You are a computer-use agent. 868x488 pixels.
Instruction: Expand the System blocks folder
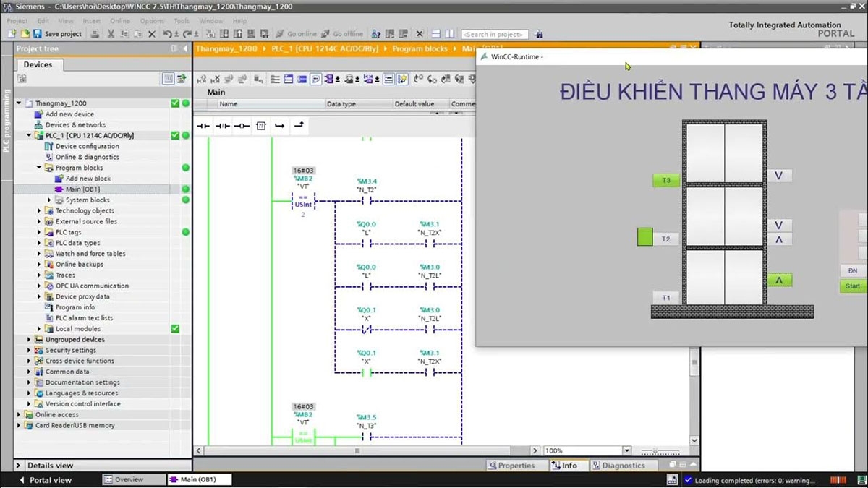(x=50, y=200)
